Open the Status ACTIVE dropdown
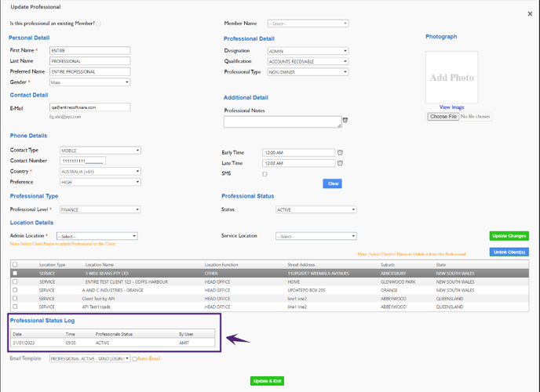Viewport: 540px width, 392px height. click(x=316, y=209)
